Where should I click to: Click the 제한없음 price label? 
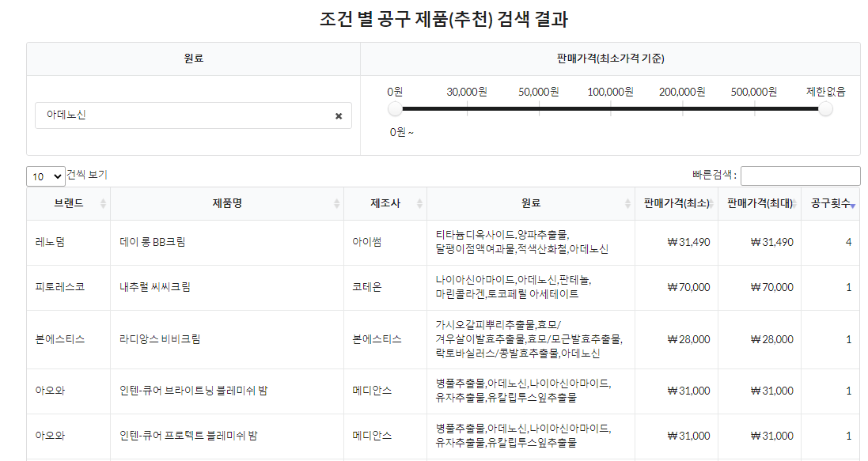[x=825, y=92]
